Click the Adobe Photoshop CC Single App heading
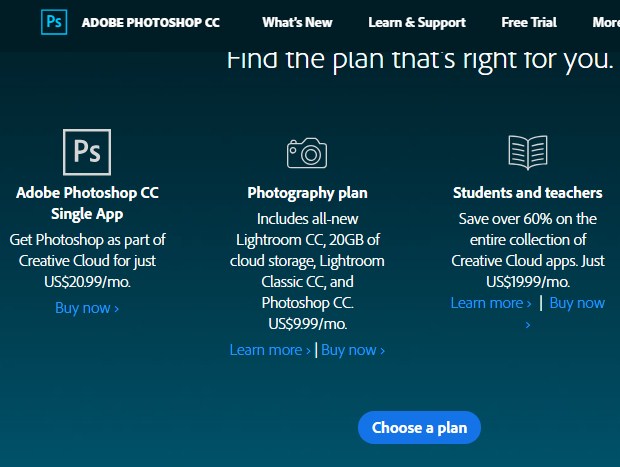The height and width of the screenshot is (467, 620). 87,203
